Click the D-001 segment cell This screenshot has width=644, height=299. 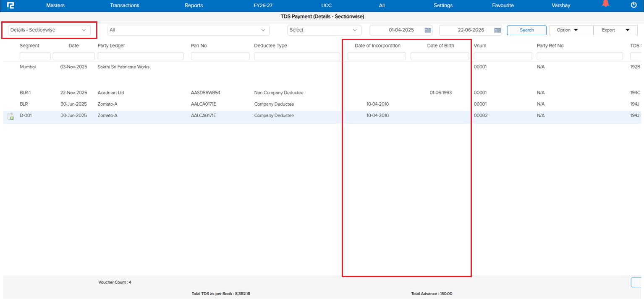(26, 115)
